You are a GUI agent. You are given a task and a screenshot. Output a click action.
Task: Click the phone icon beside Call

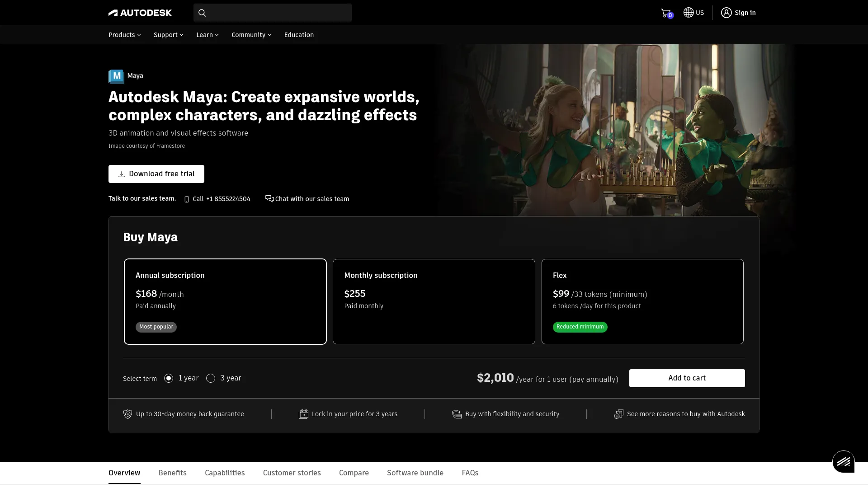click(187, 199)
